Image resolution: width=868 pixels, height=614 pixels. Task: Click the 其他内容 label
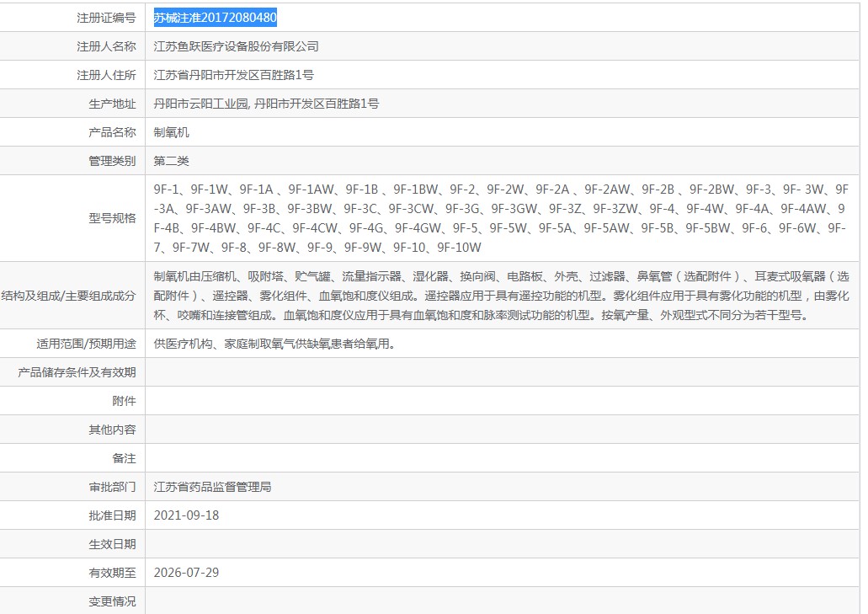[112, 430]
